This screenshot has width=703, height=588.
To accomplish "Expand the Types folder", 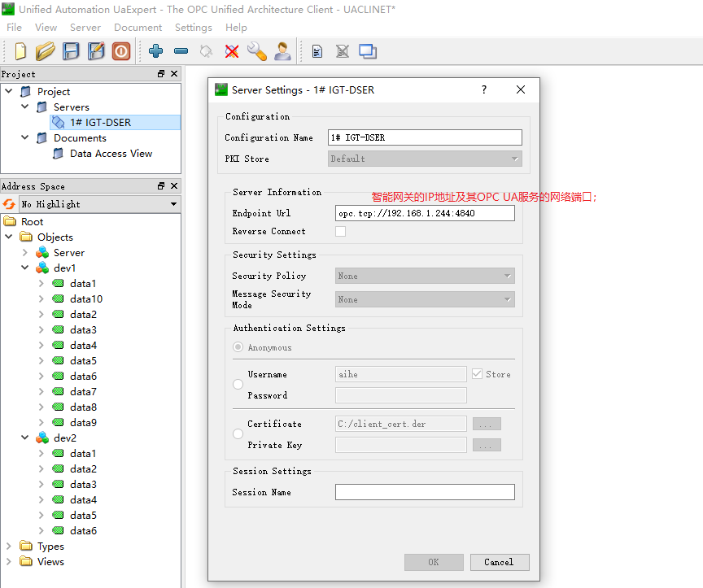I will click(x=8, y=547).
